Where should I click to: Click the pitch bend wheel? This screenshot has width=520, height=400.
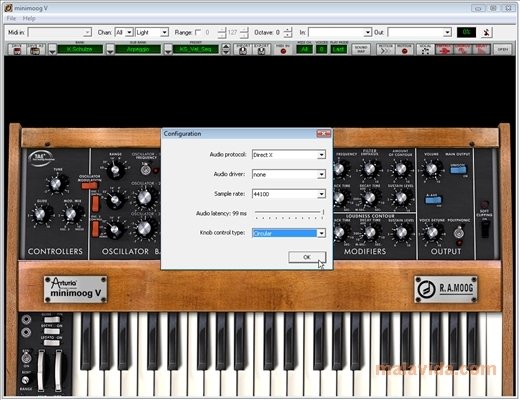(40, 370)
